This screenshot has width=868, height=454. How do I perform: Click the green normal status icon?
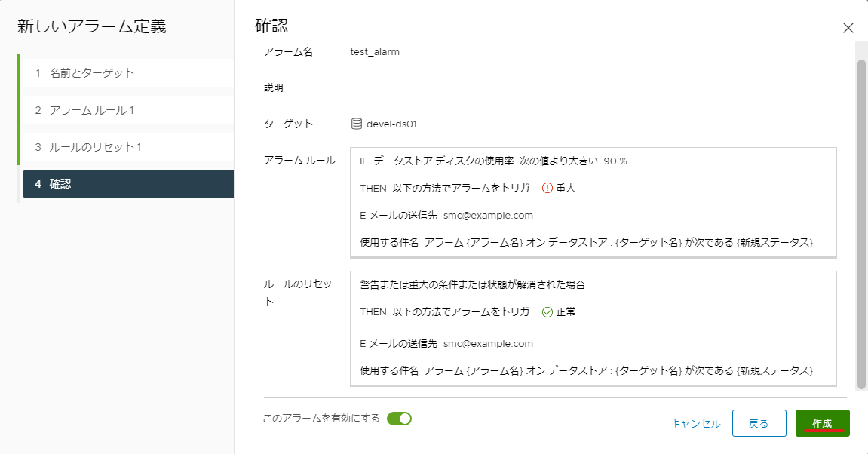pyautogui.click(x=547, y=312)
